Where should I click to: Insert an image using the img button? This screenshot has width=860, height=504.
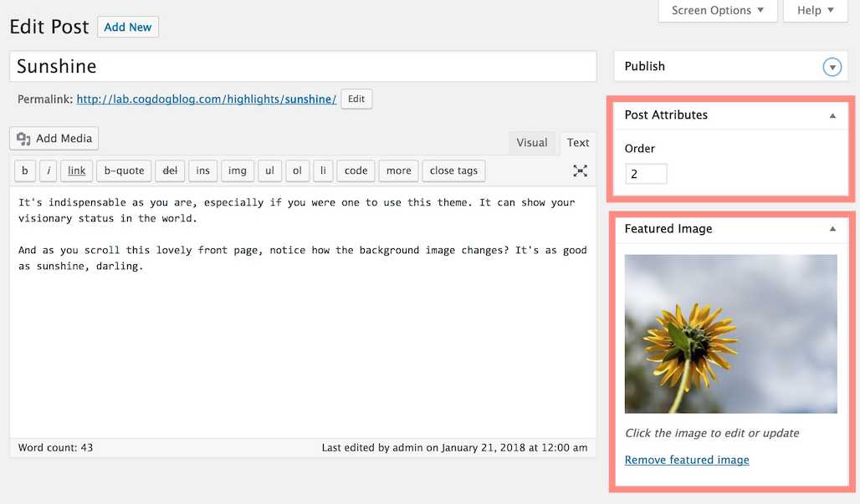click(x=237, y=171)
